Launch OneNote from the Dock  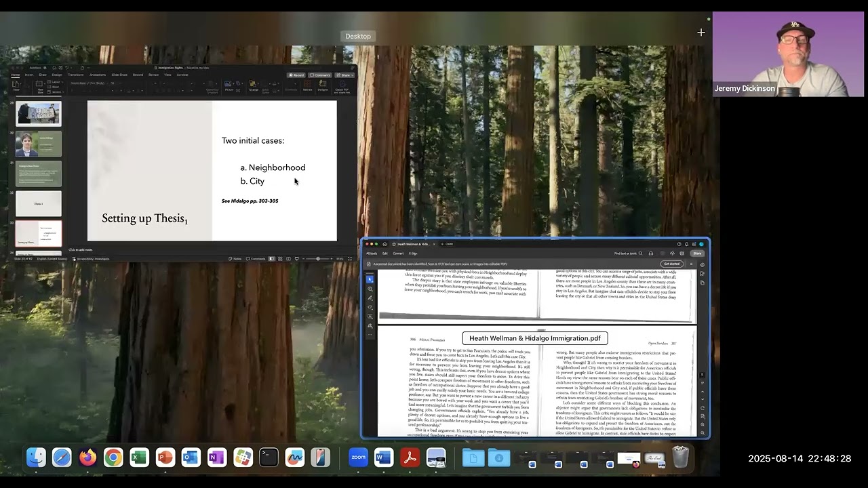pos(217,457)
